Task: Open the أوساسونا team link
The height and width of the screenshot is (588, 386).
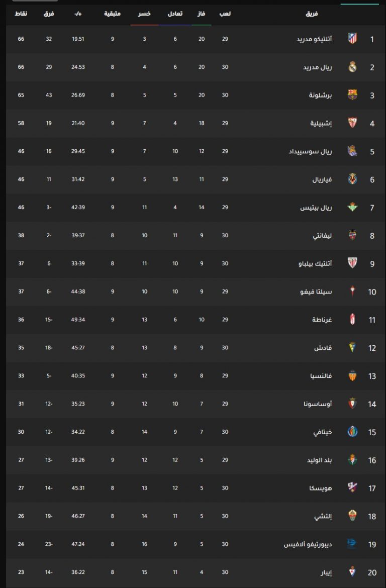Action: (317, 404)
